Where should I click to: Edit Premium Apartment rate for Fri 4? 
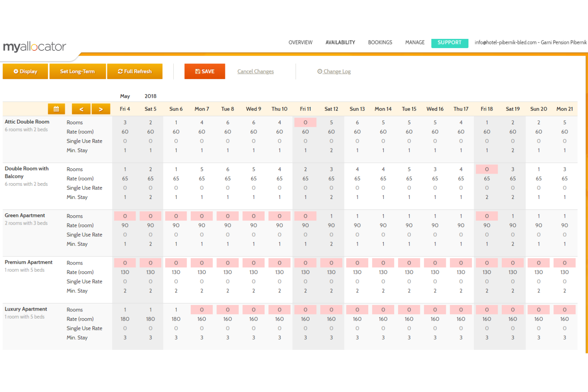click(x=125, y=272)
